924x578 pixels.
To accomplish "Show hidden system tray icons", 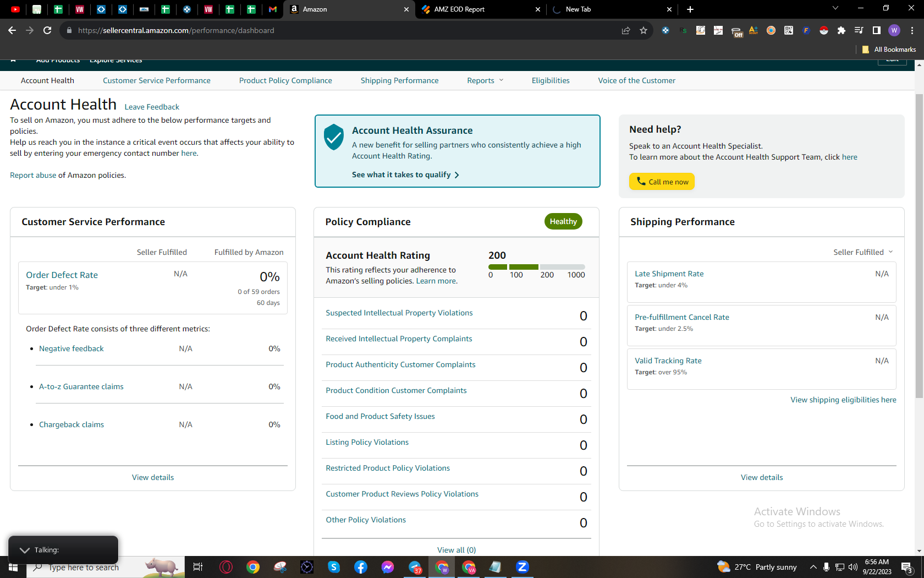I will pyautogui.click(x=813, y=567).
